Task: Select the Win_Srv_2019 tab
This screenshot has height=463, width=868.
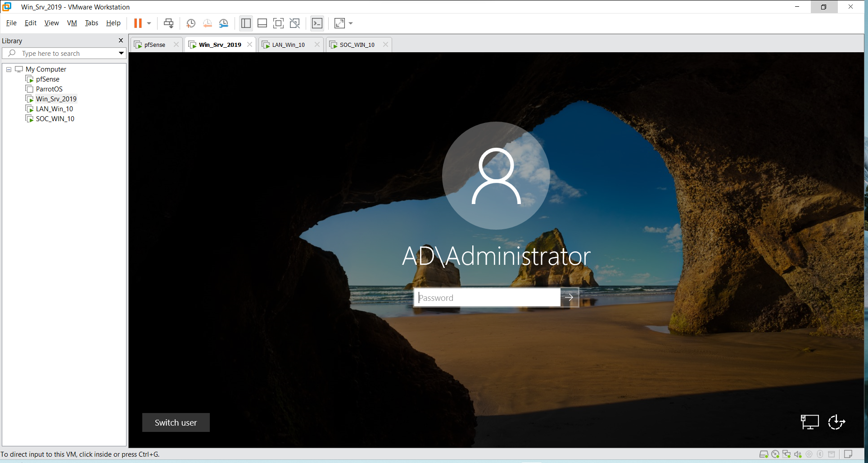Action: pos(220,45)
